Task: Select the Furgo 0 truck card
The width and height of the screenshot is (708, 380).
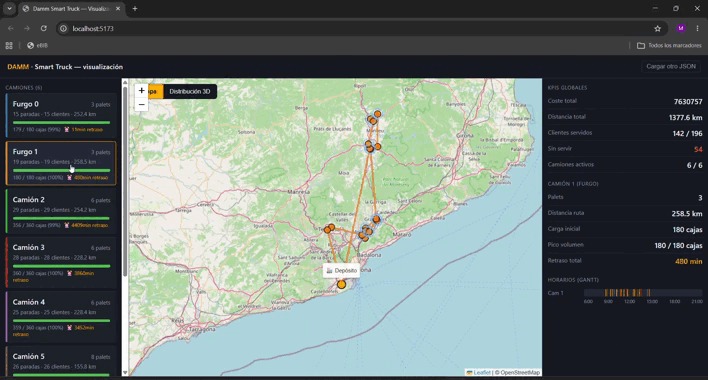Action: click(x=61, y=116)
